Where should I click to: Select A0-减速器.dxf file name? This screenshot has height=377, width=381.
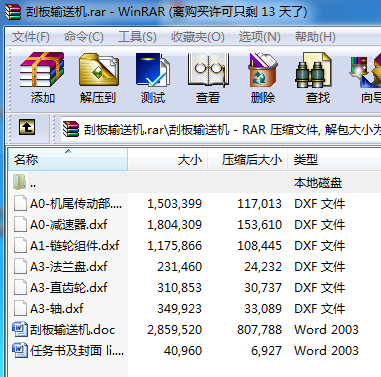pos(69,224)
